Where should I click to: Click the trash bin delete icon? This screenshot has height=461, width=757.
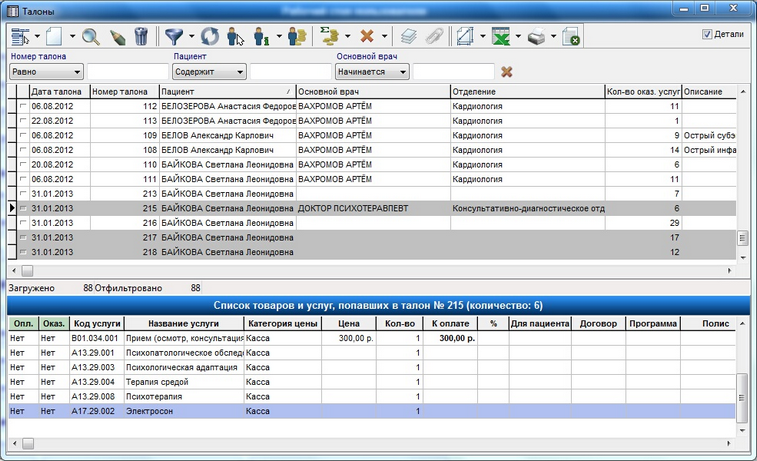141,36
